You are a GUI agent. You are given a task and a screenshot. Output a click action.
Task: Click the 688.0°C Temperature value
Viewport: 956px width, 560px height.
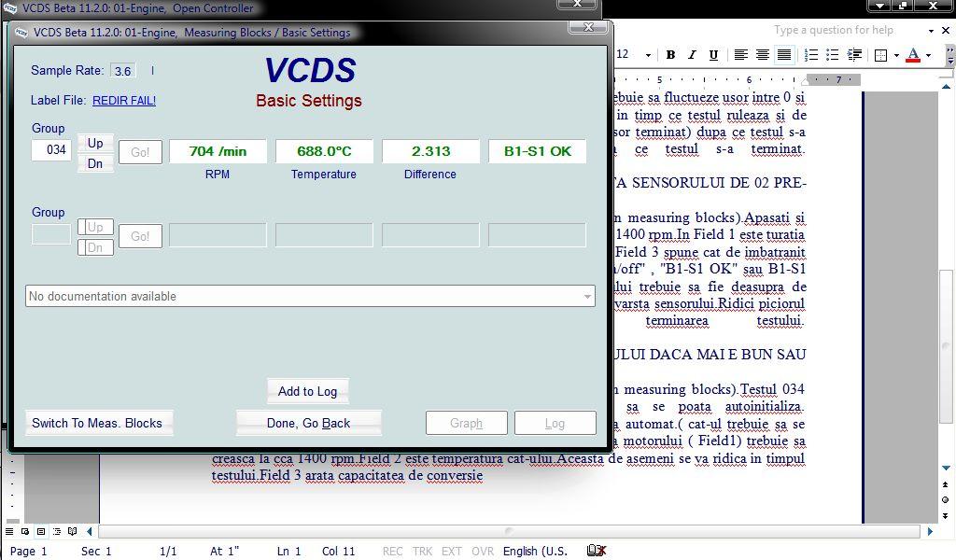pos(324,151)
